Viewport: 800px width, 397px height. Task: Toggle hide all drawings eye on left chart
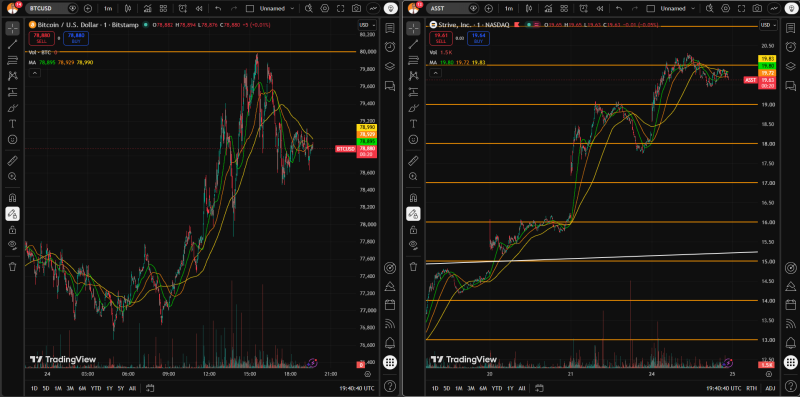[13, 244]
